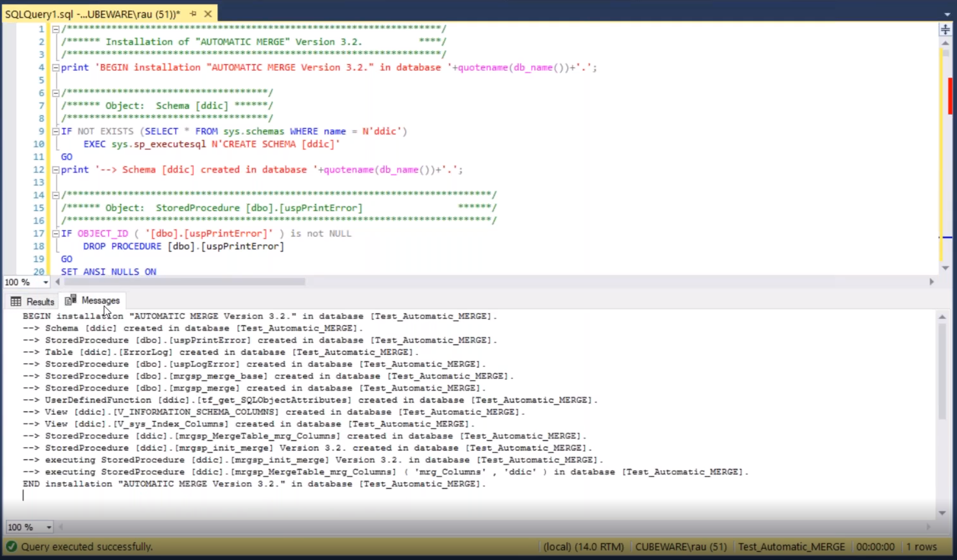Image resolution: width=957 pixels, height=560 pixels.
Task: Click the Results tab grid icon
Action: (x=16, y=302)
